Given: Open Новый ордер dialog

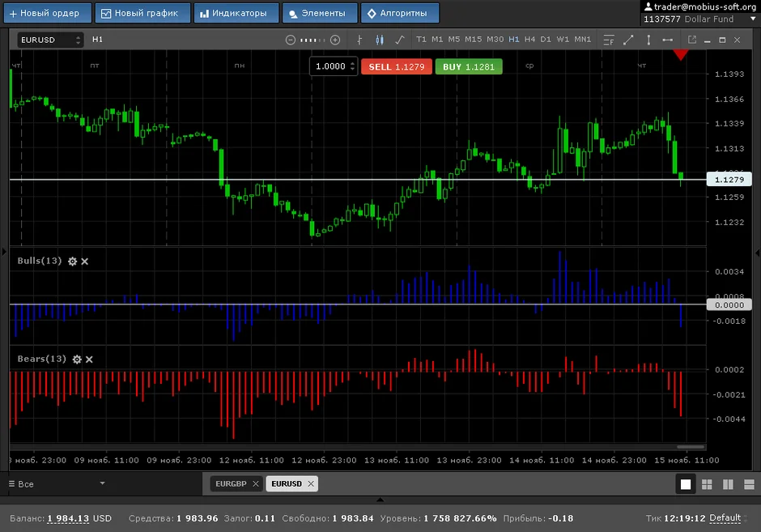Looking at the screenshot, I should (x=48, y=13).
